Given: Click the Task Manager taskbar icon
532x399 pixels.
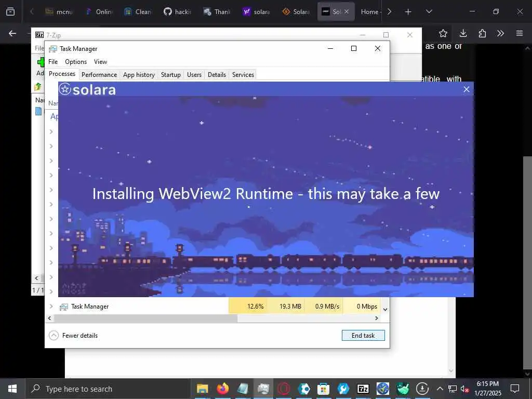Looking at the screenshot, I should click(263, 389).
